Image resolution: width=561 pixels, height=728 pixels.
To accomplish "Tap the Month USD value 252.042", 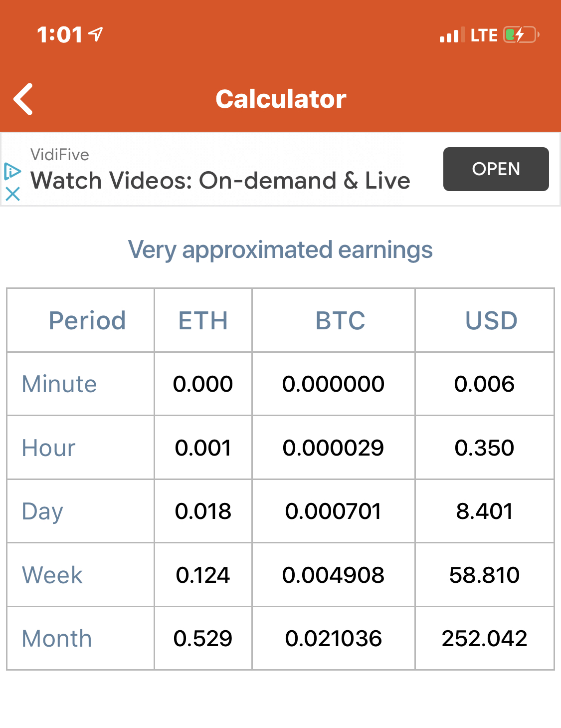I will 484,639.
